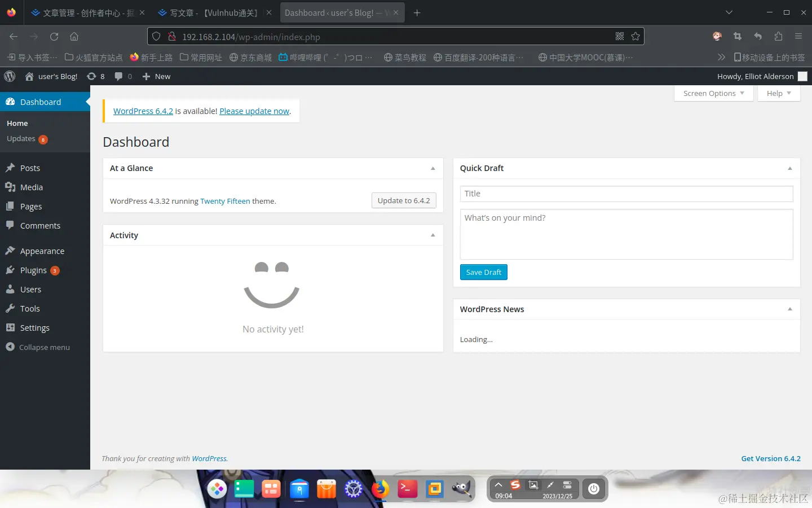Open the Help dropdown tab

pos(779,93)
